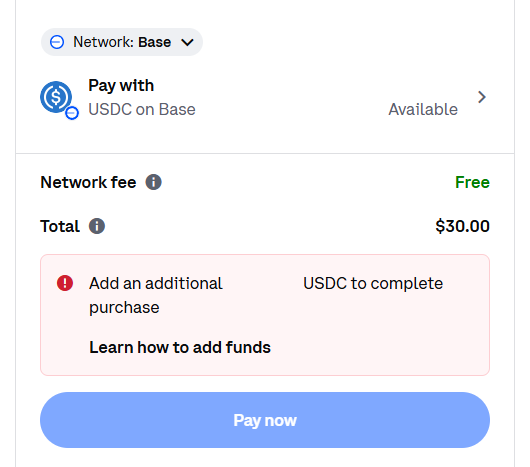Viewport: 530px width, 467px height.
Task: Open payment options via right chevron
Action: (x=482, y=97)
